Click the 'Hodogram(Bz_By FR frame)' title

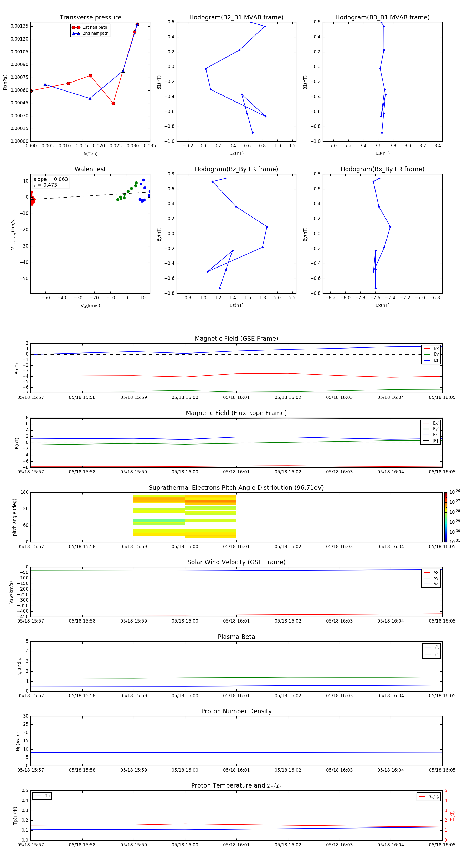(236, 169)
